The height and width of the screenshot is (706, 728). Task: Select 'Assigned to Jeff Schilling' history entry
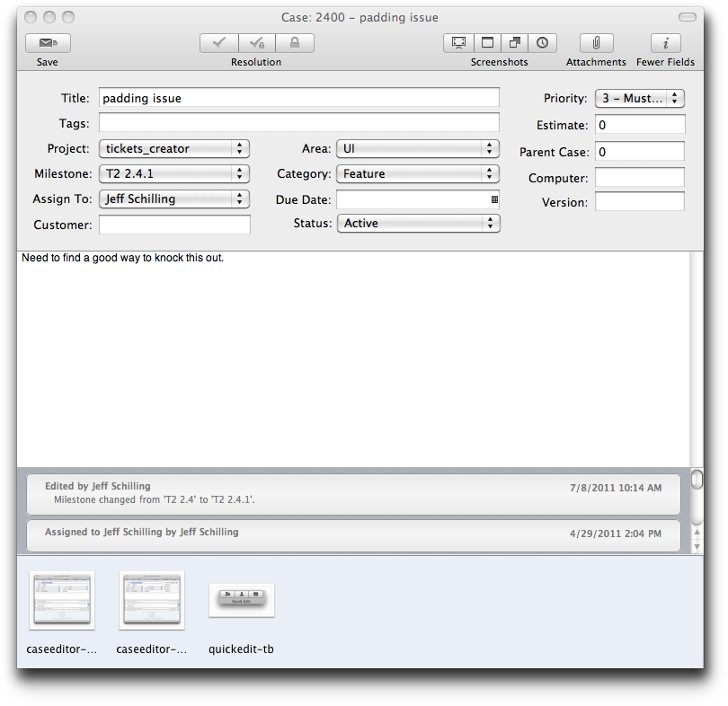coord(353,535)
